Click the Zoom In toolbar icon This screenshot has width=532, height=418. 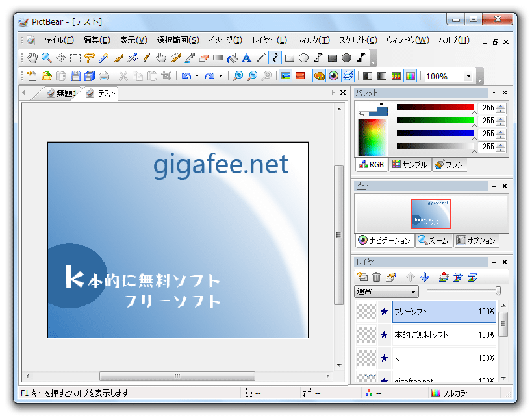point(238,76)
